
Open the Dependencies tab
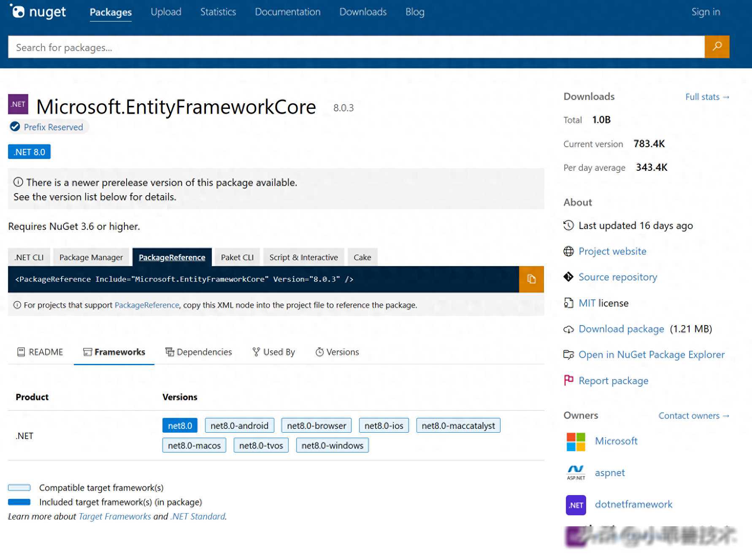(199, 352)
